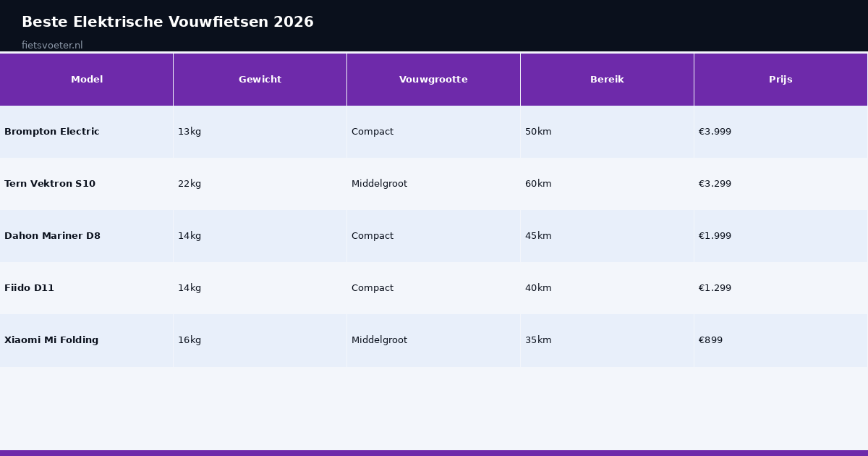The image size is (868, 456).
Task: Select the page title Beste Elektrische Vouwfietsen 2026
Action: point(168,22)
